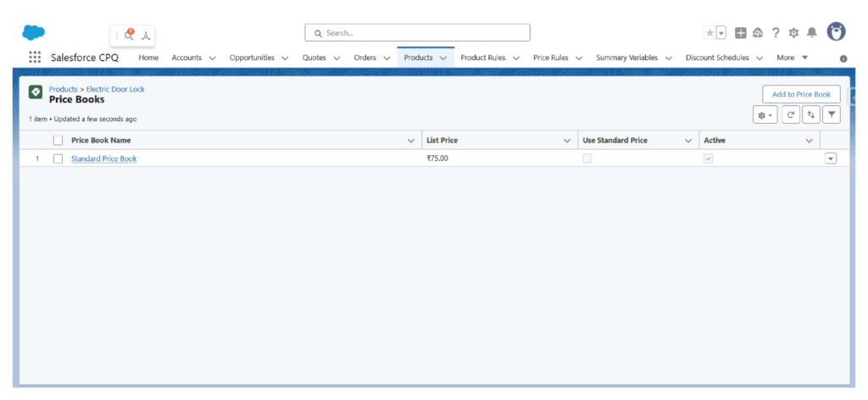Expand the Summary Variables tab chevron
Screen dimensions: 868x400
point(668,58)
